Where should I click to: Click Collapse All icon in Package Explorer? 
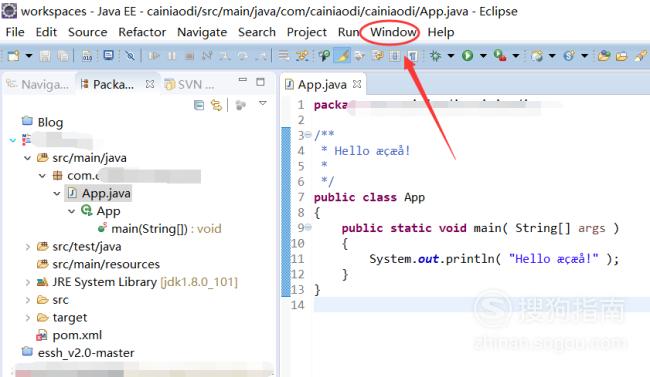point(199,105)
